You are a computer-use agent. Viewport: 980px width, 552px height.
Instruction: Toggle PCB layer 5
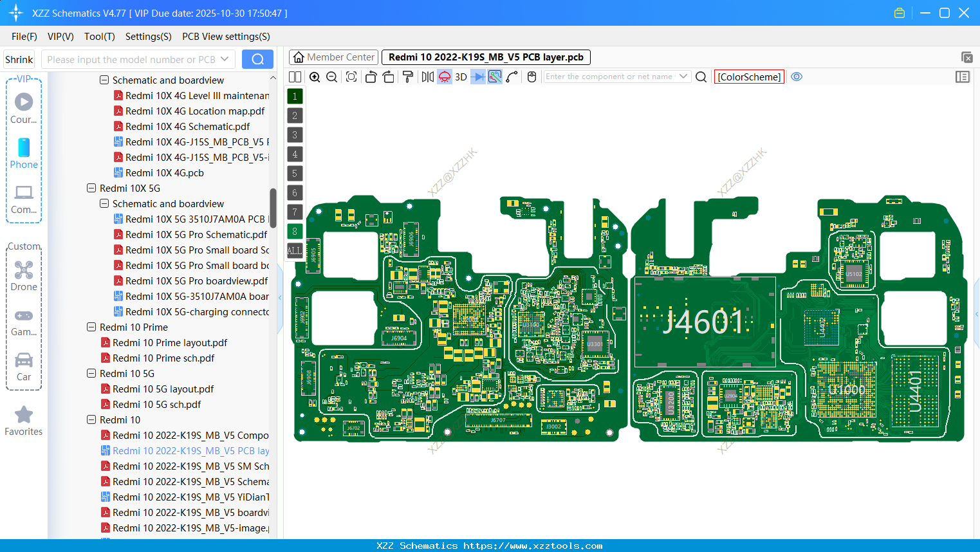(295, 174)
